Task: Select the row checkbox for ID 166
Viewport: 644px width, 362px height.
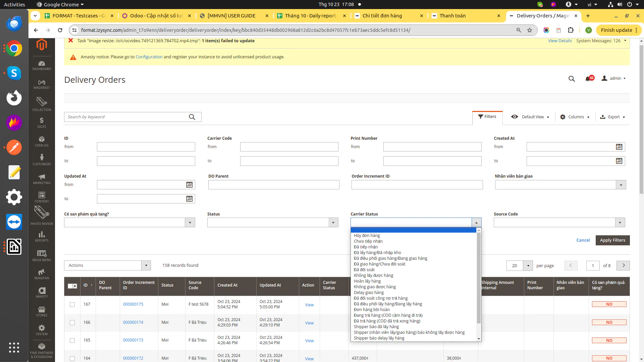Action: click(72, 322)
